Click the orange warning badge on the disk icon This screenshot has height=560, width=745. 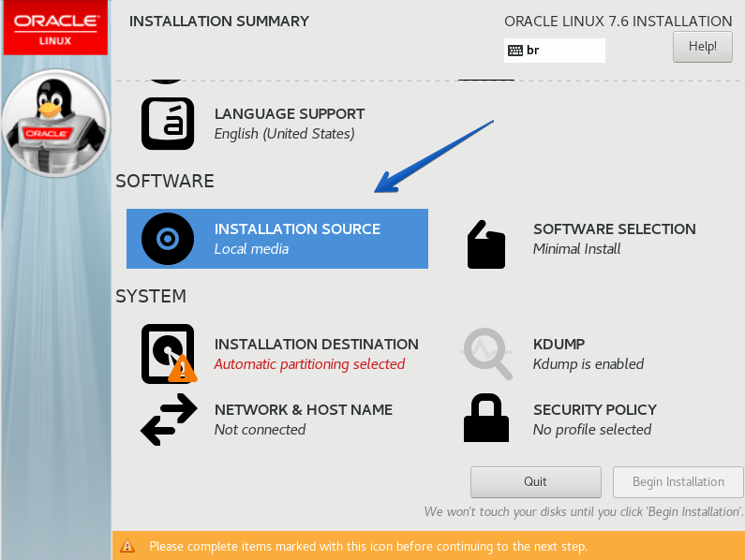tap(182, 369)
